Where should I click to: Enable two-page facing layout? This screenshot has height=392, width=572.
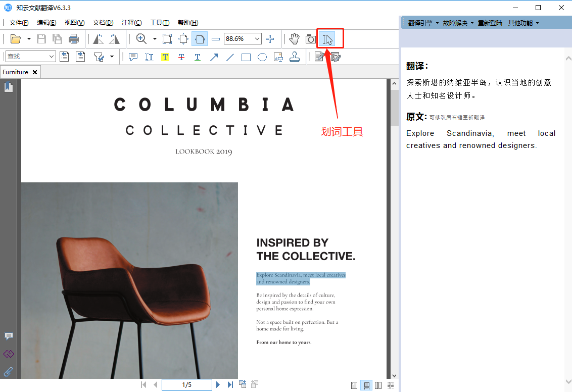tap(378, 385)
